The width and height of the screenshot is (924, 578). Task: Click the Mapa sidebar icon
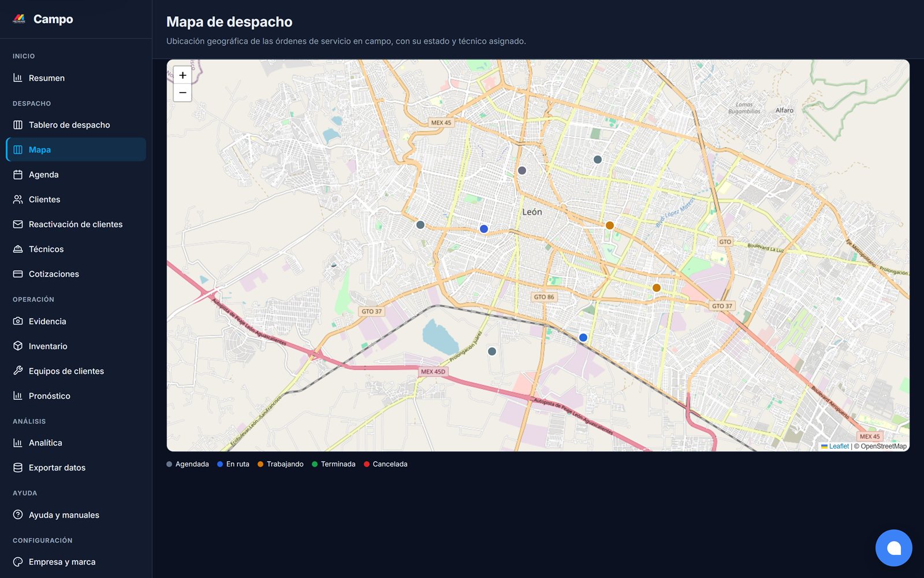[x=18, y=150]
